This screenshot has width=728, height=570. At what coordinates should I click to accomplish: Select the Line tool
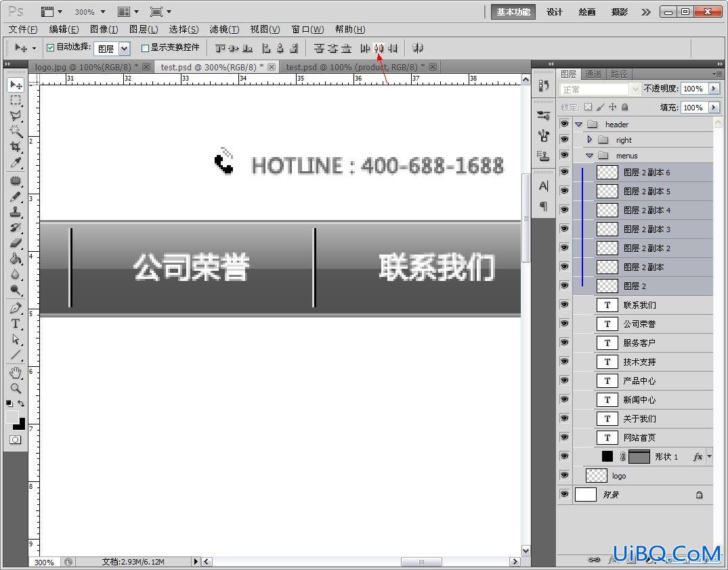16,355
